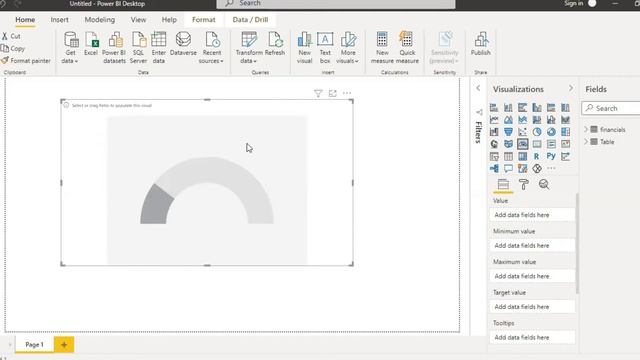Viewport: 640px width, 360px height.
Task: Open the Dataverse connector
Action: 183,44
